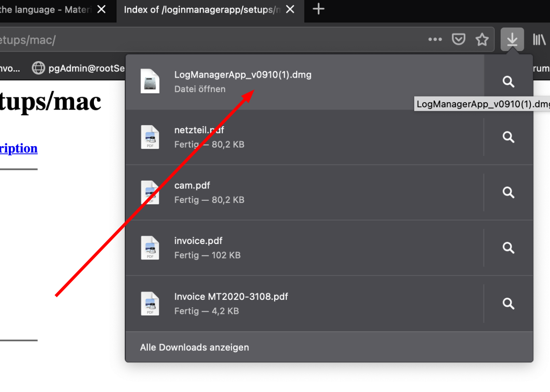This screenshot has width=550, height=392.
Task: Show LogManagerApp dmg in Finder magnifier
Action: (x=508, y=82)
